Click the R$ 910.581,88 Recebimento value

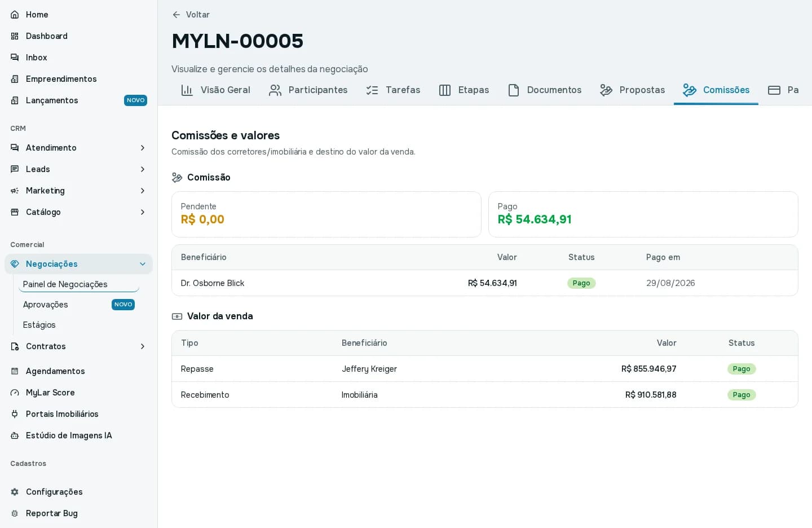pos(651,395)
